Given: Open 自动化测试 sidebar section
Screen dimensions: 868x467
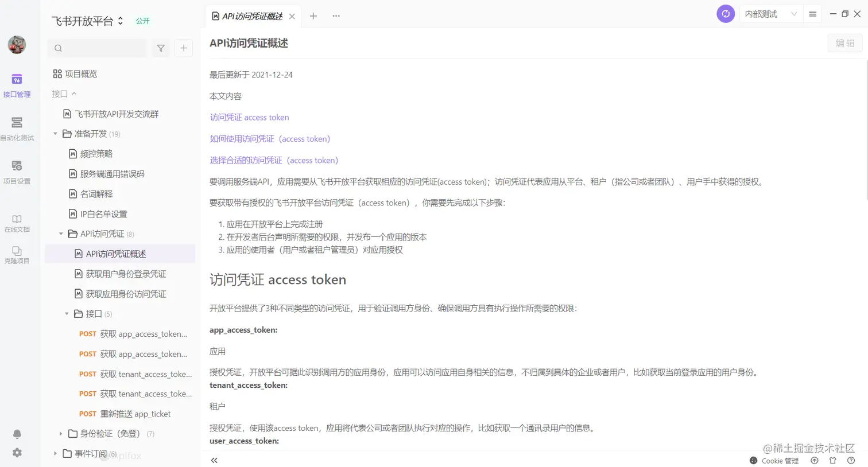Looking at the screenshot, I should tap(17, 129).
